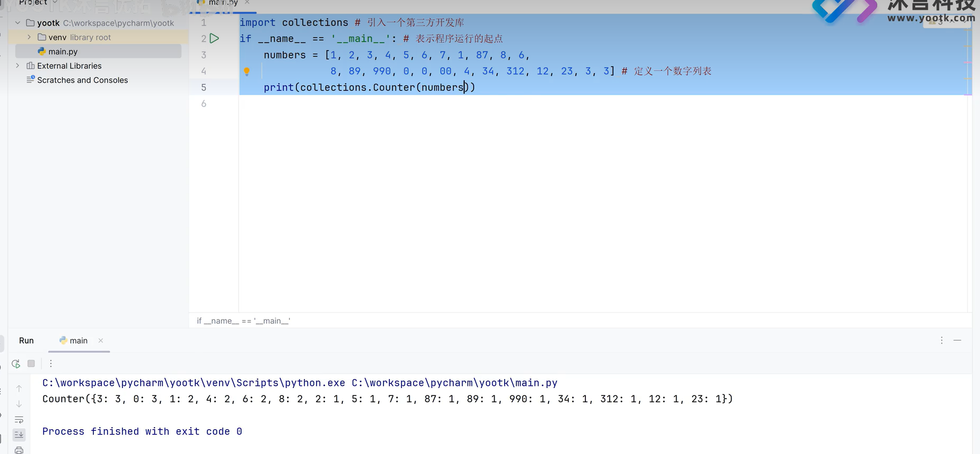
Task: Click line number 3 in the gutter
Action: point(204,55)
